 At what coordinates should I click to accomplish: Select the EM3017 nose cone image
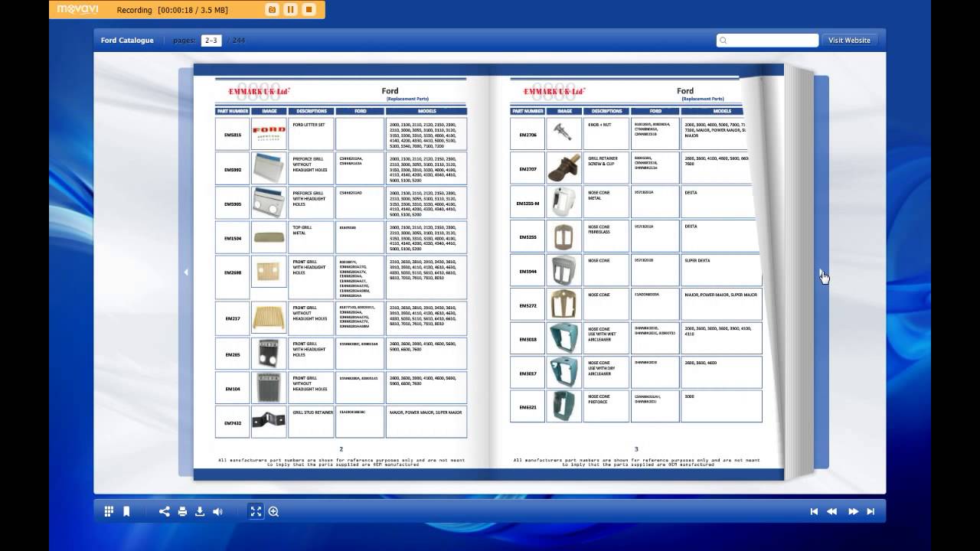click(x=563, y=373)
